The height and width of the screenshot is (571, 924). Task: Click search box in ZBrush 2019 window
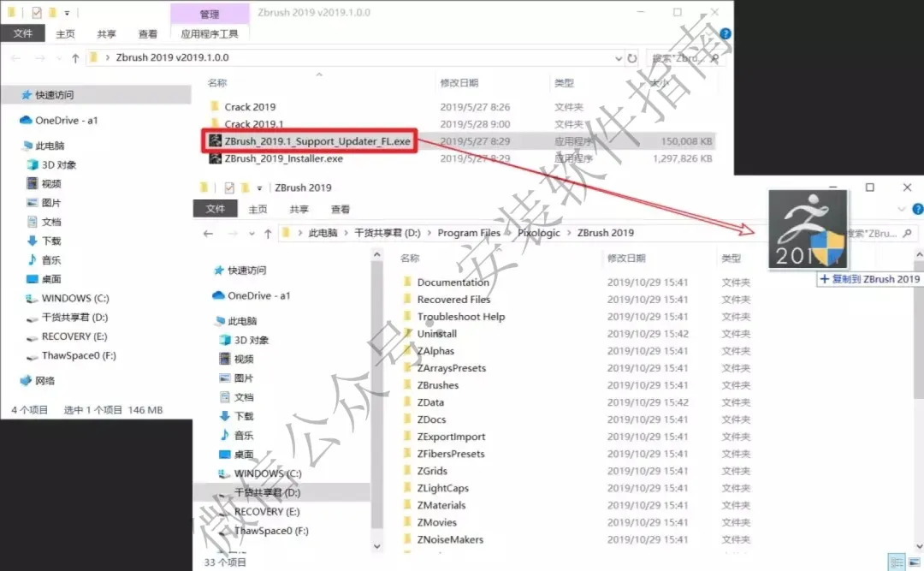[881, 234]
